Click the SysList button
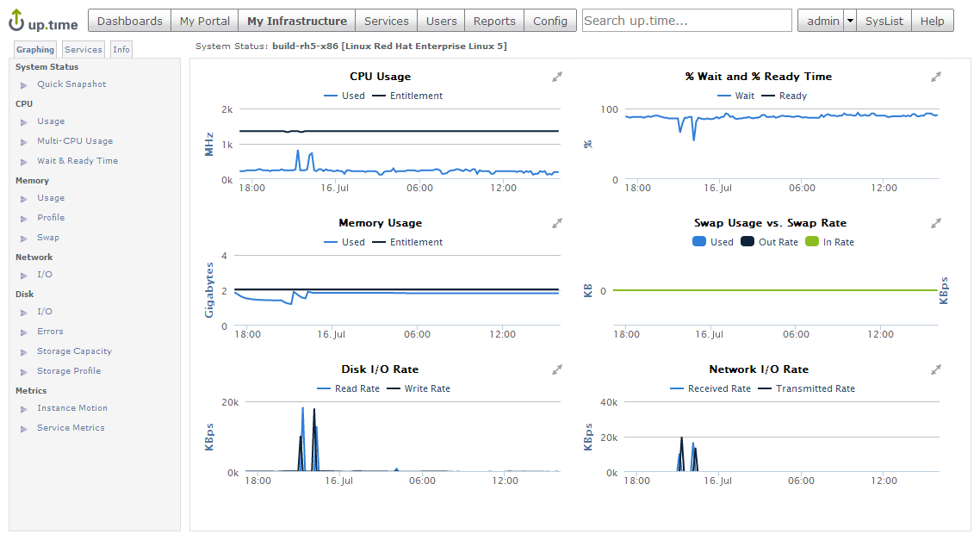 pos(884,21)
